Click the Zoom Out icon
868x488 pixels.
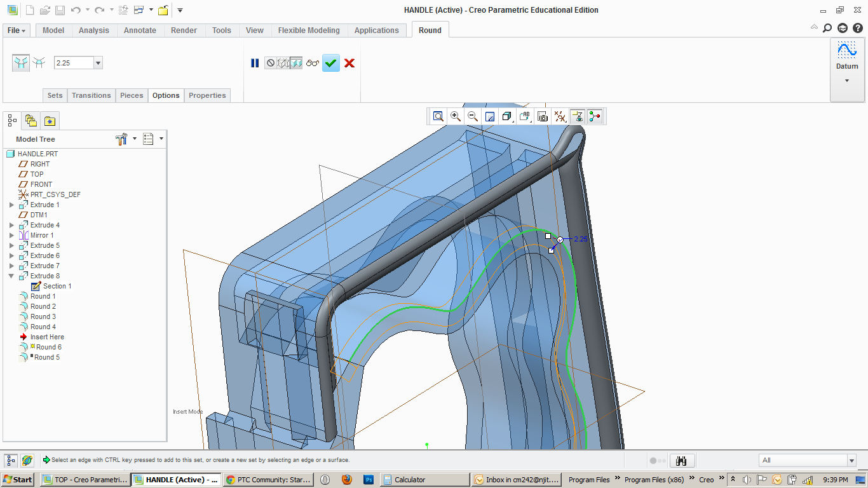click(x=473, y=116)
